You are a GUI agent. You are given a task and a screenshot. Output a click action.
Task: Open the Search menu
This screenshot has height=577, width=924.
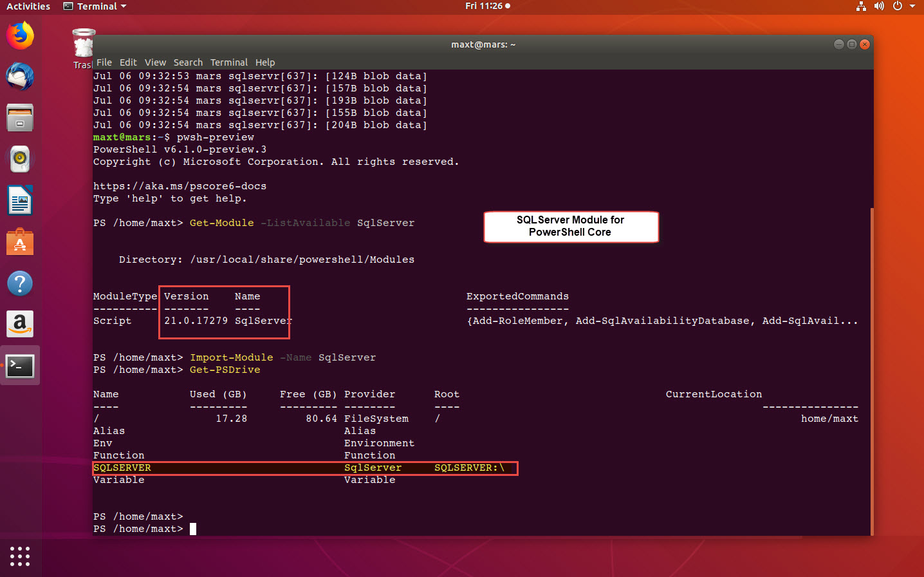(x=188, y=62)
